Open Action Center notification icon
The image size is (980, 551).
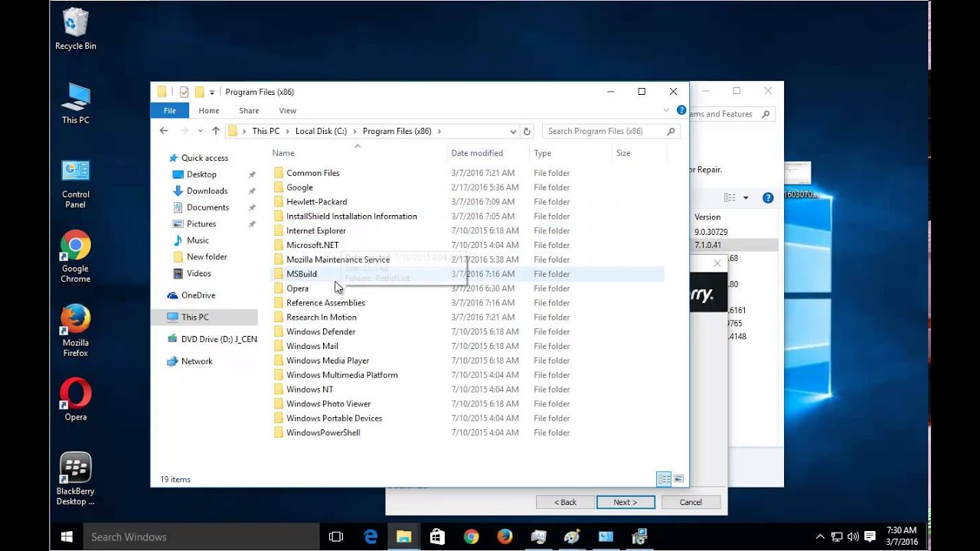click(871, 536)
